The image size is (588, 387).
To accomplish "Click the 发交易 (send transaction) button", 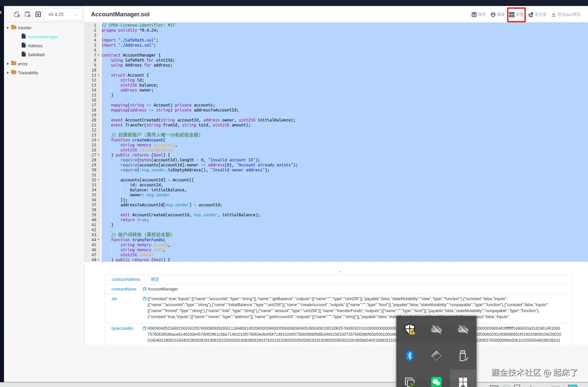I will (x=537, y=14).
